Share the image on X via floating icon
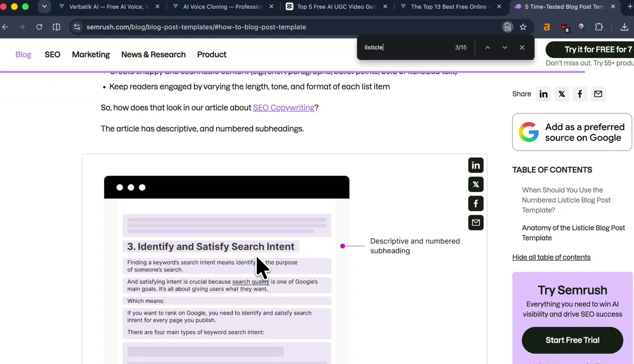 point(476,184)
